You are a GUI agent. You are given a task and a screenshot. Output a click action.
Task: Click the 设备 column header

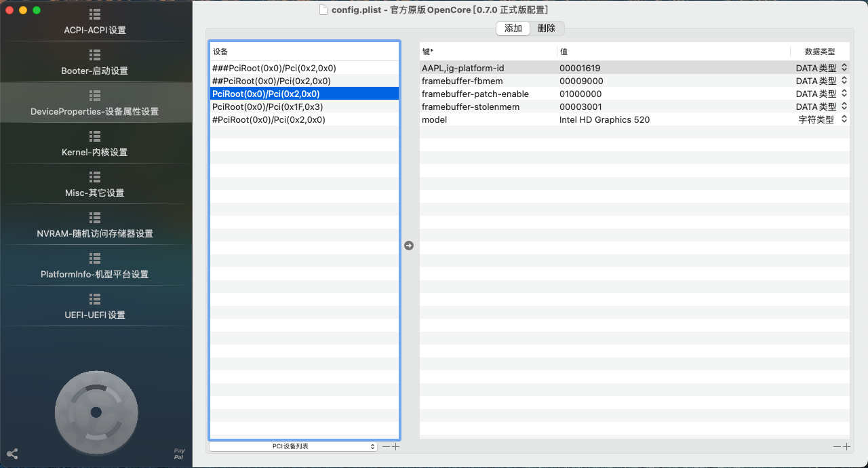(x=304, y=52)
